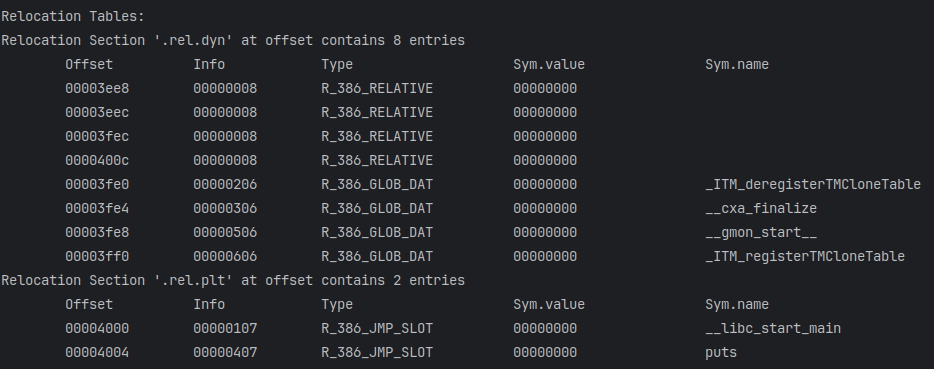The height and width of the screenshot is (369, 934).
Task: Click R_386_JMP_SLOT type in puts row
Action: [x=377, y=352]
